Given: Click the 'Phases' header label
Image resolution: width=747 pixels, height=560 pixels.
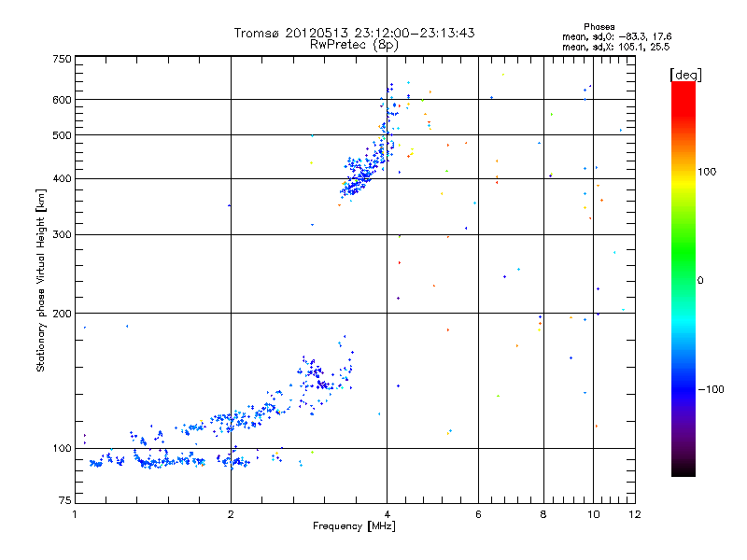Looking at the screenshot, I should tap(599, 27).
